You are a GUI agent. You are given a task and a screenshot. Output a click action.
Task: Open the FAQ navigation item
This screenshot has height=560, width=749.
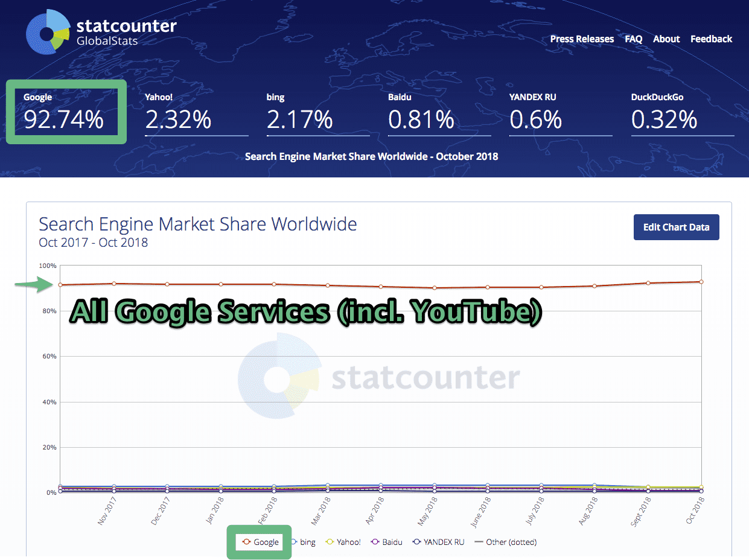[x=633, y=39]
